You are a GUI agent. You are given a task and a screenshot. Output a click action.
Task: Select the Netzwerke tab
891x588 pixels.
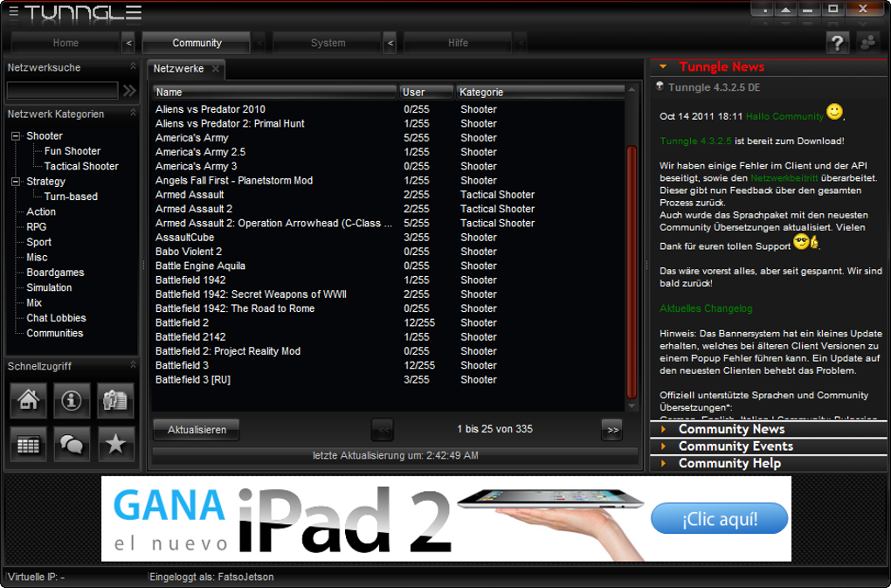pyautogui.click(x=178, y=69)
